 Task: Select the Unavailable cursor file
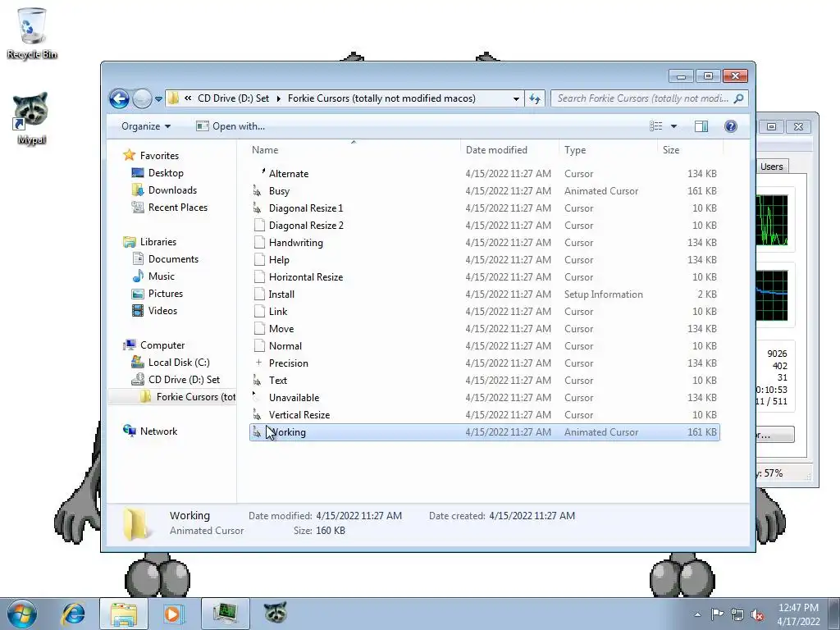pyautogui.click(x=484, y=398)
